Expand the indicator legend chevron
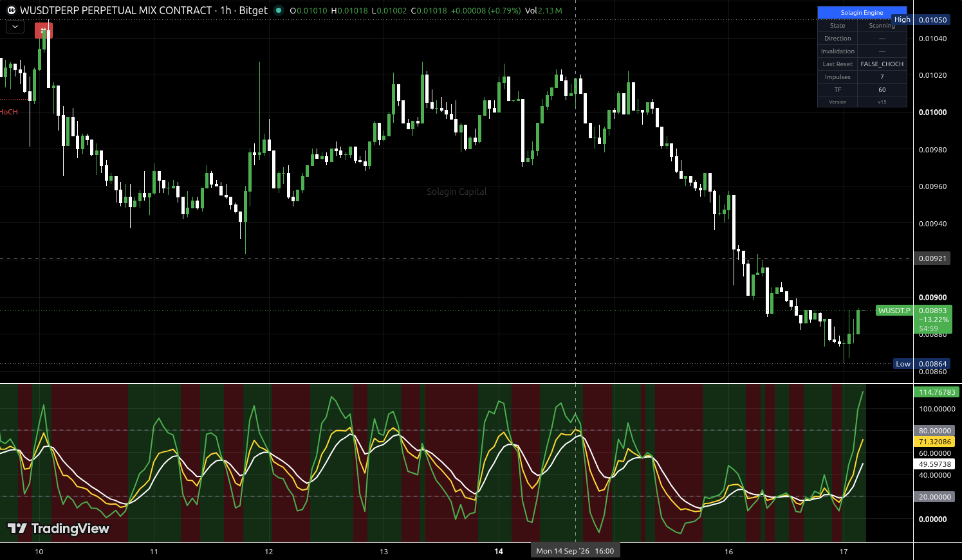The image size is (962, 560). tap(15, 27)
